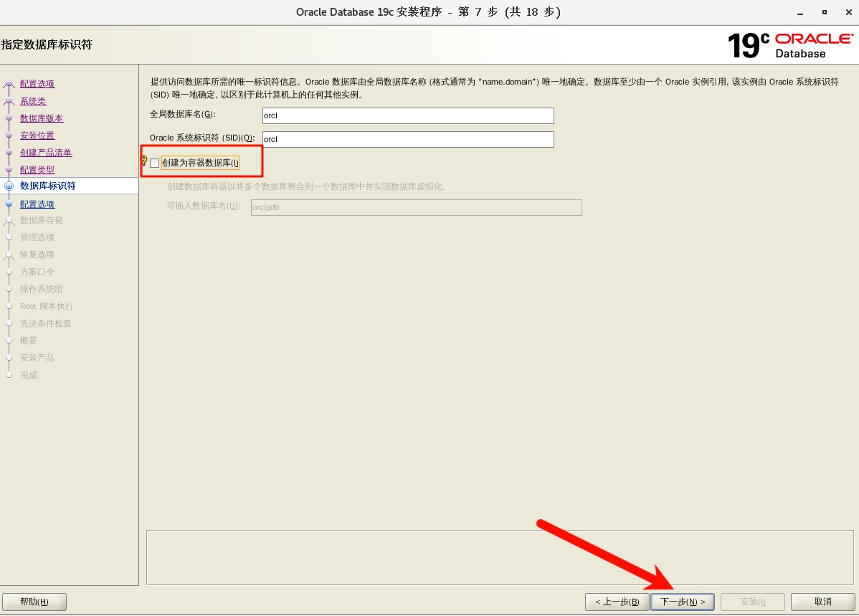The image size is (859, 616).
Task: Click the 取消 button
Action: point(822,602)
